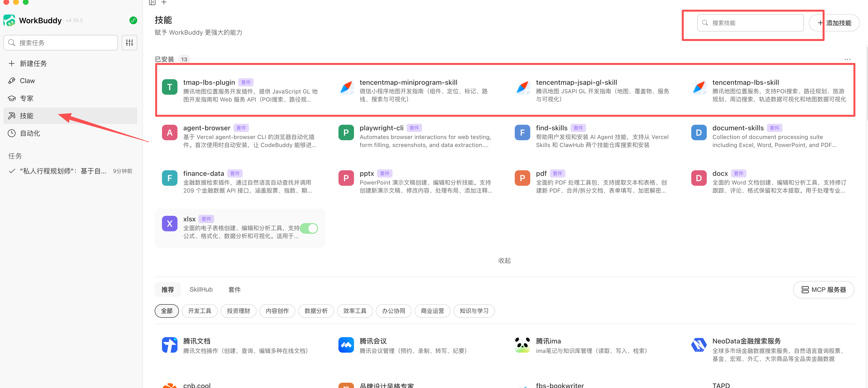This screenshot has height=388, width=868.
Task: Switch to the SkillHub tab
Action: pos(201,290)
